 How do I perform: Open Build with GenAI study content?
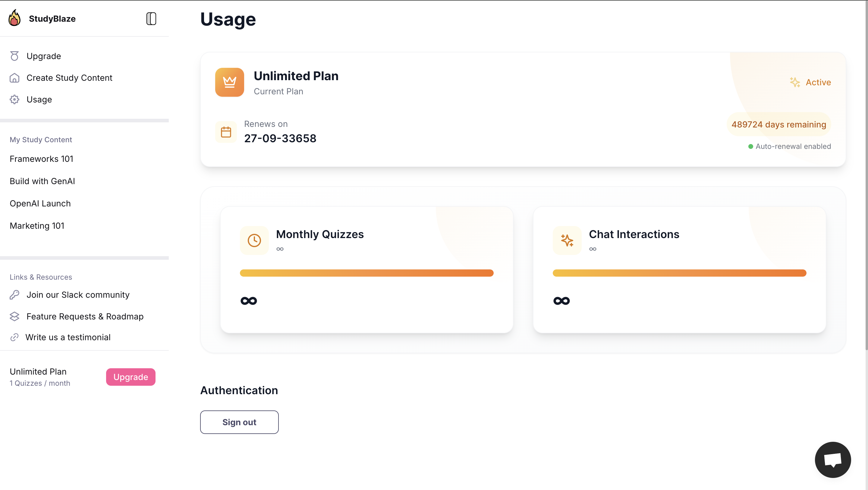click(x=42, y=181)
